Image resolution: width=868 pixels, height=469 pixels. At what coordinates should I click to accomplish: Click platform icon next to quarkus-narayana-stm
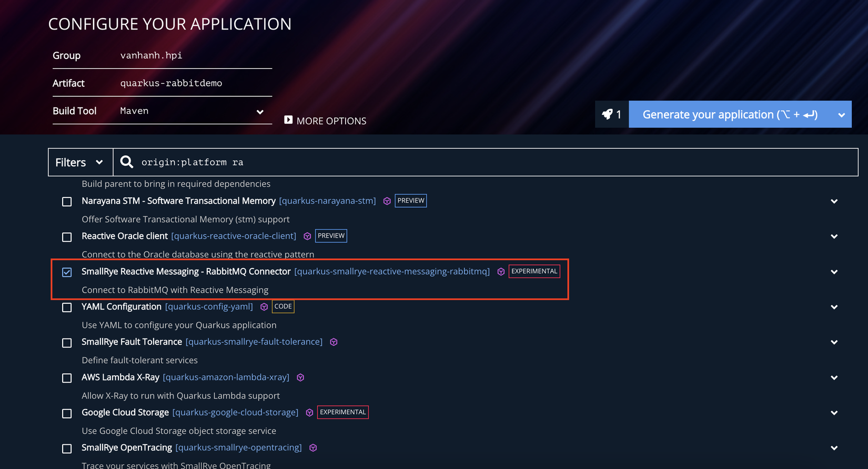pyautogui.click(x=387, y=201)
